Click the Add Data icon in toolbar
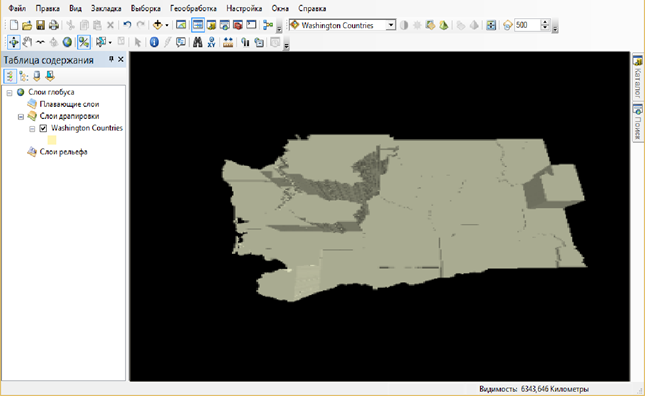Image resolution: width=645 pixels, height=396 pixels. pos(158,25)
